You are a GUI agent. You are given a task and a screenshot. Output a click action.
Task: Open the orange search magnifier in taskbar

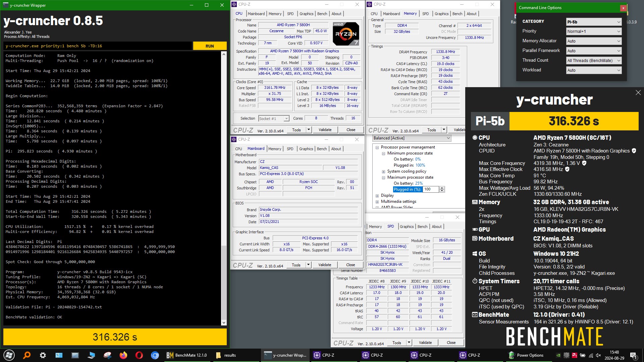[x=27, y=355]
